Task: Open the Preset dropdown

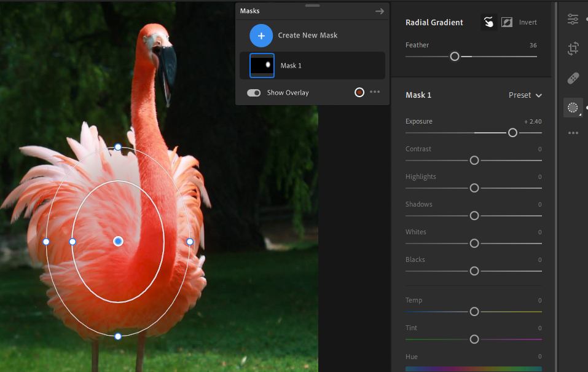Action: [x=525, y=95]
